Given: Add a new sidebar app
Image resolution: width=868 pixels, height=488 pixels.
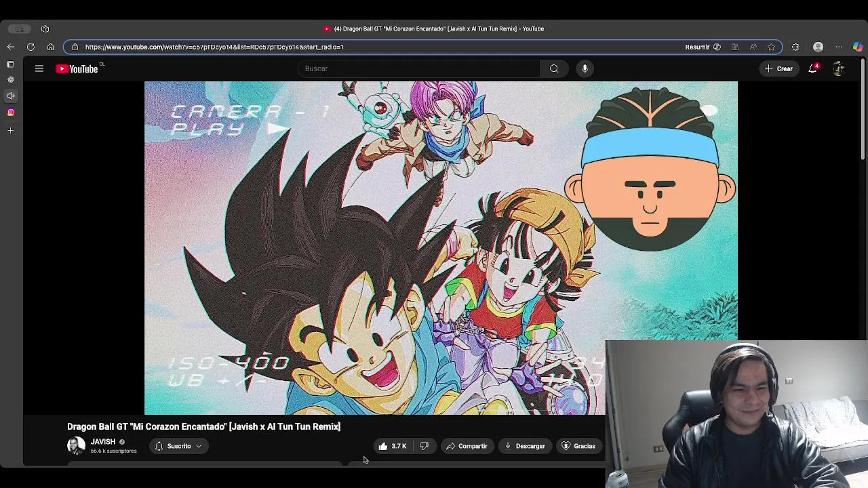Looking at the screenshot, I should 10,130.
